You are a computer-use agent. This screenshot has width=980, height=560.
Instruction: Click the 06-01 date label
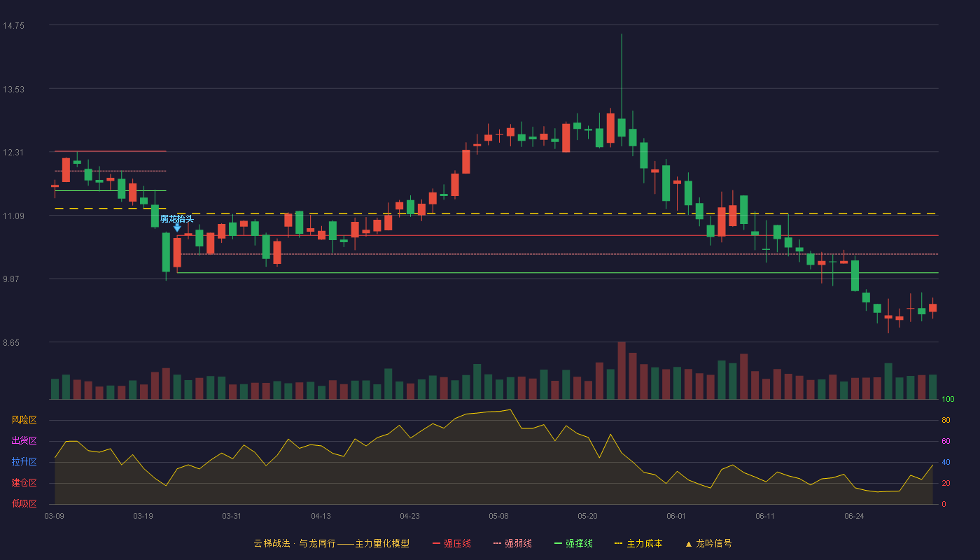tap(677, 516)
